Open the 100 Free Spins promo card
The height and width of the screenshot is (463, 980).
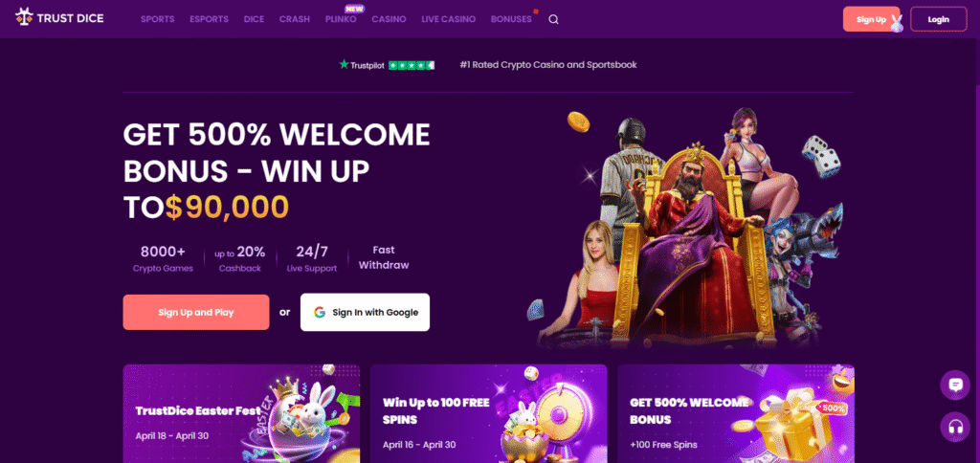(488, 413)
